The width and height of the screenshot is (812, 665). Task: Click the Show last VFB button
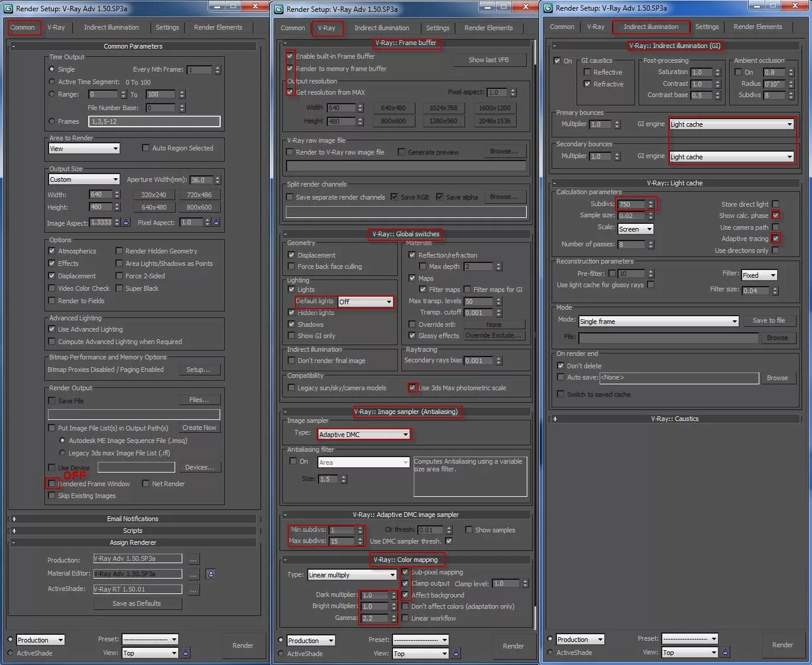tap(488, 60)
